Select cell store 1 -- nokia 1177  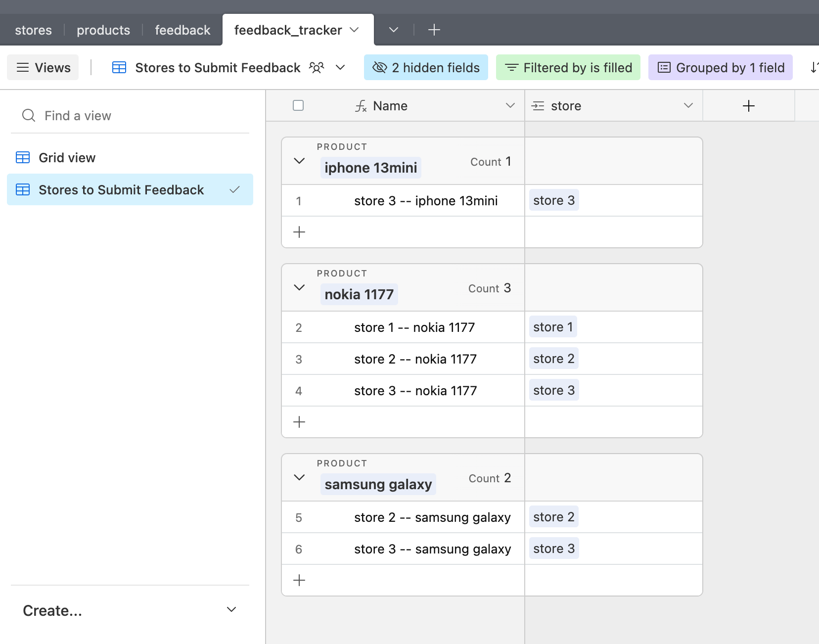tap(414, 327)
